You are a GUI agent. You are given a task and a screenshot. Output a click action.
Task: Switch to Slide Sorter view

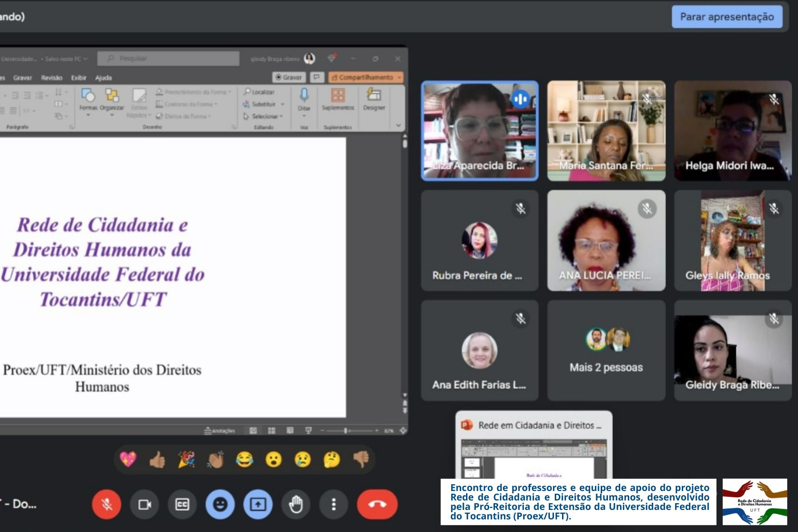coord(272,431)
